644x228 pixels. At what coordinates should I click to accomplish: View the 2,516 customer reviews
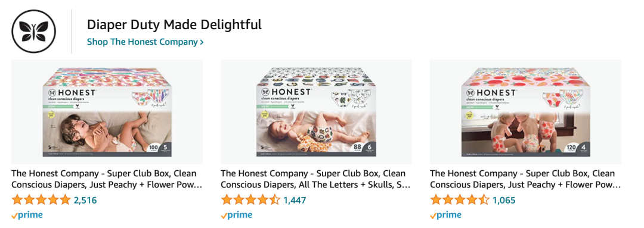pyautogui.click(x=85, y=201)
